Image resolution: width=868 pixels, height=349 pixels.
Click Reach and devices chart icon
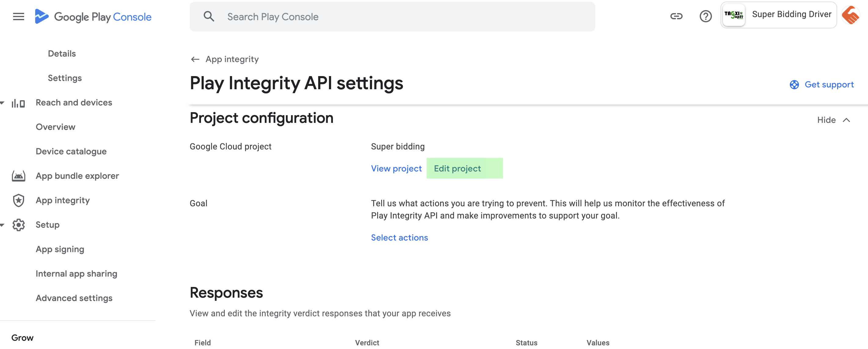(18, 103)
